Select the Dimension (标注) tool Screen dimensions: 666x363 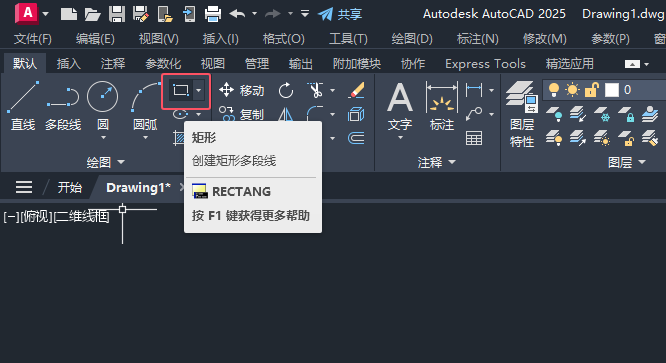click(x=442, y=106)
